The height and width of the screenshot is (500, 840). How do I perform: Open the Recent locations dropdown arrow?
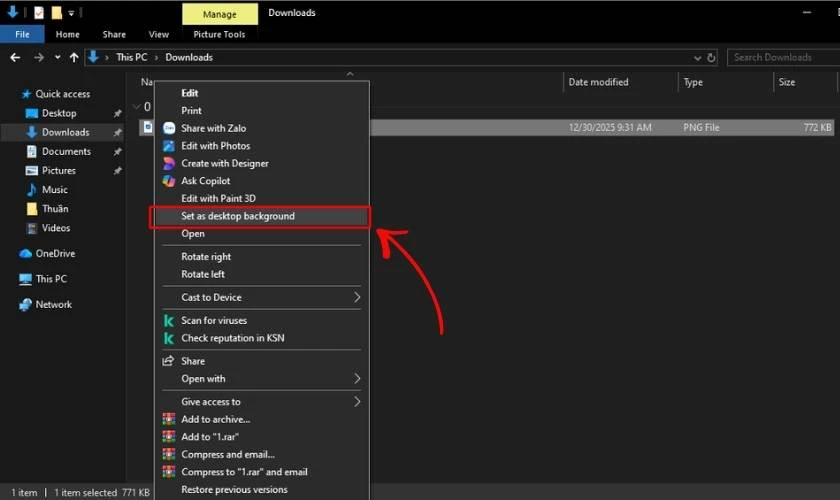pyautogui.click(x=57, y=57)
